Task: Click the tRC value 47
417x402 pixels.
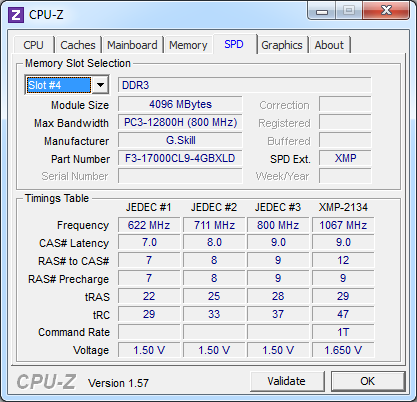Action: coord(343,314)
